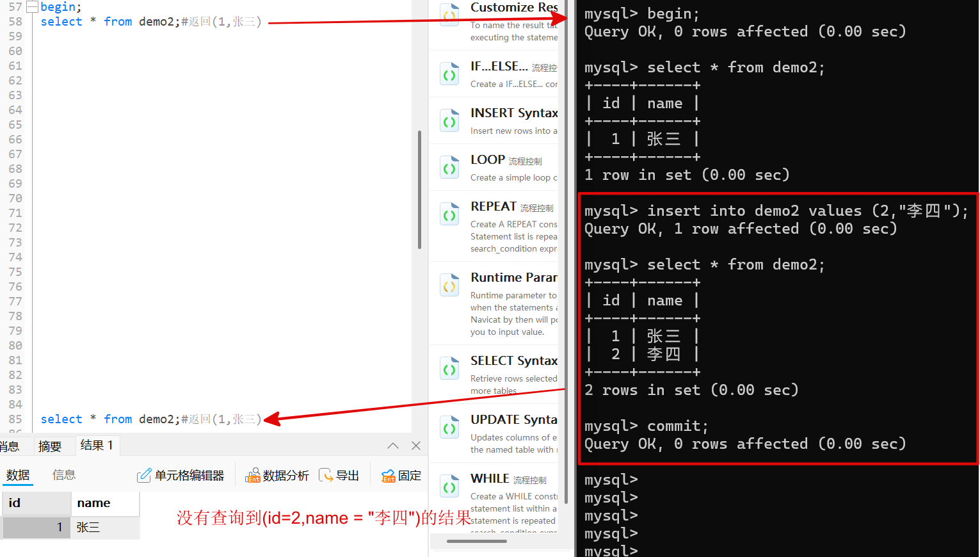980x557 pixels.
Task: Select the result cell containing 1
Action: click(x=36, y=528)
